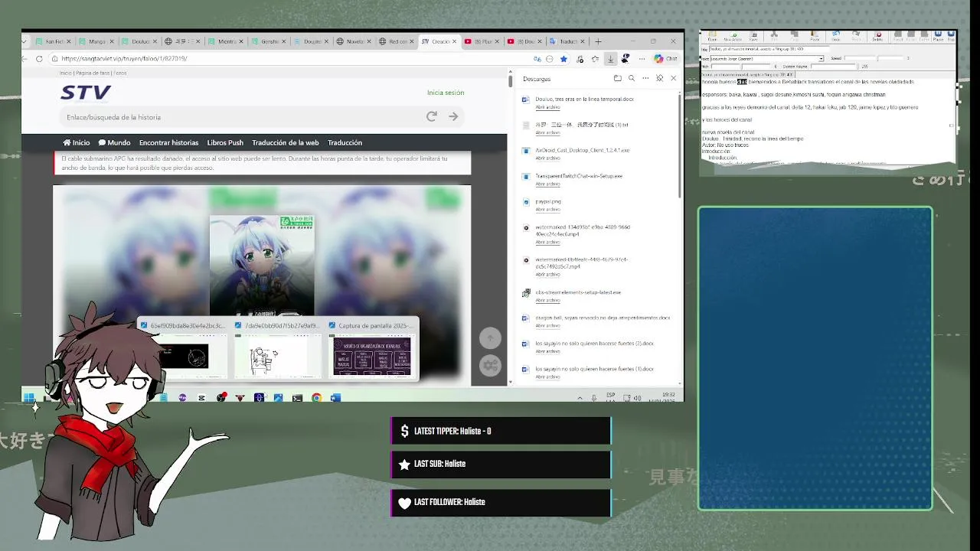Open the reader settings gear button
The width and height of the screenshot is (980, 551).
[x=490, y=365]
